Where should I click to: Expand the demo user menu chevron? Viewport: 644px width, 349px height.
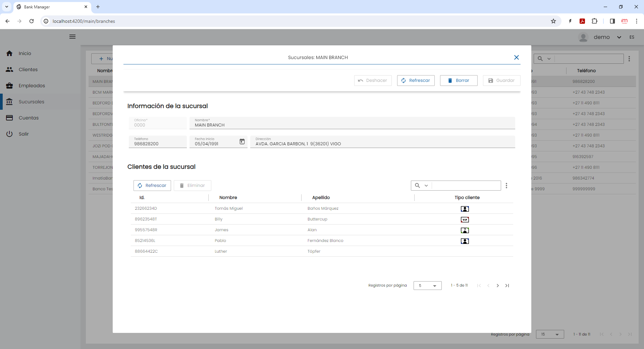[x=619, y=37]
